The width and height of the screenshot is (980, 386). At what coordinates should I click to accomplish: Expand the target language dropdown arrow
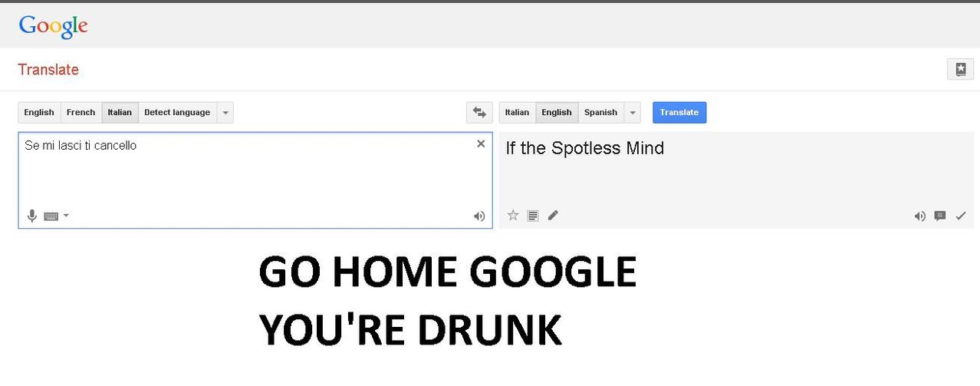pyautogui.click(x=633, y=113)
